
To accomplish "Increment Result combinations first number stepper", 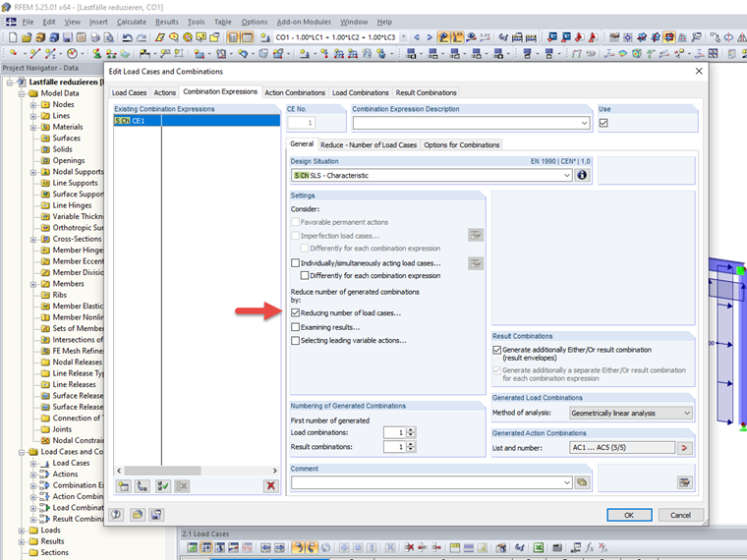I will pyautogui.click(x=411, y=444).
